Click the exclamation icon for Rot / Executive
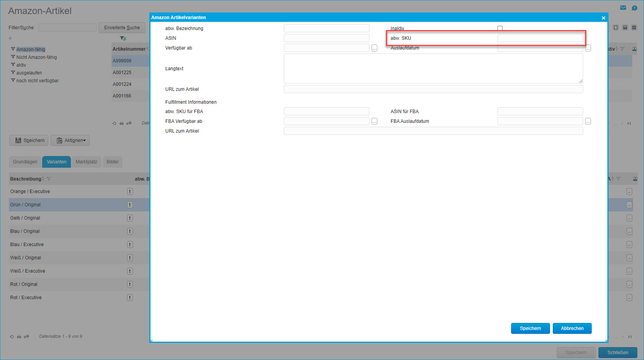The width and height of the screenshot is (644, 360). tap(130, 298)
